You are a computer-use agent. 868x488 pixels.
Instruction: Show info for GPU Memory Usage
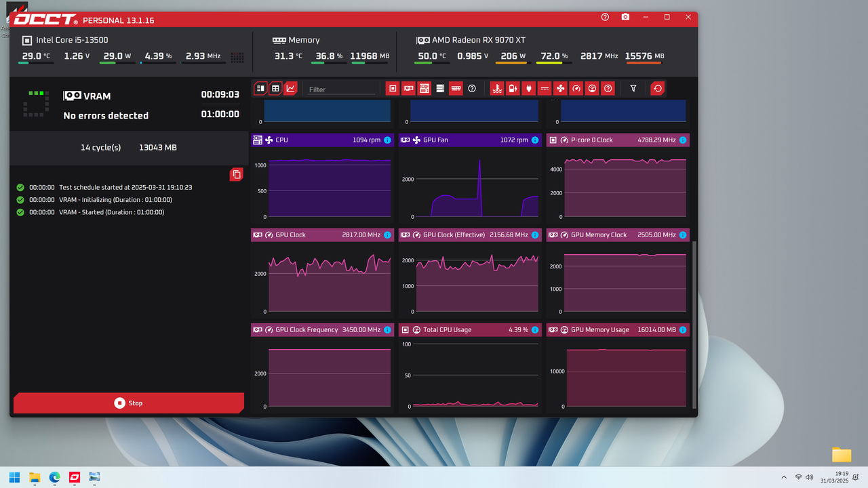pos(683,330)
